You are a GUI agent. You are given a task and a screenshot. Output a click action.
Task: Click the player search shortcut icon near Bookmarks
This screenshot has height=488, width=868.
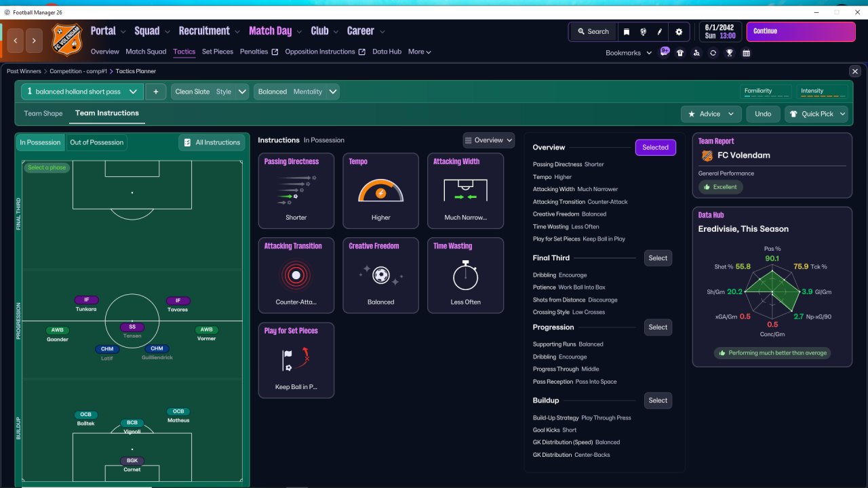pos(696,53)
